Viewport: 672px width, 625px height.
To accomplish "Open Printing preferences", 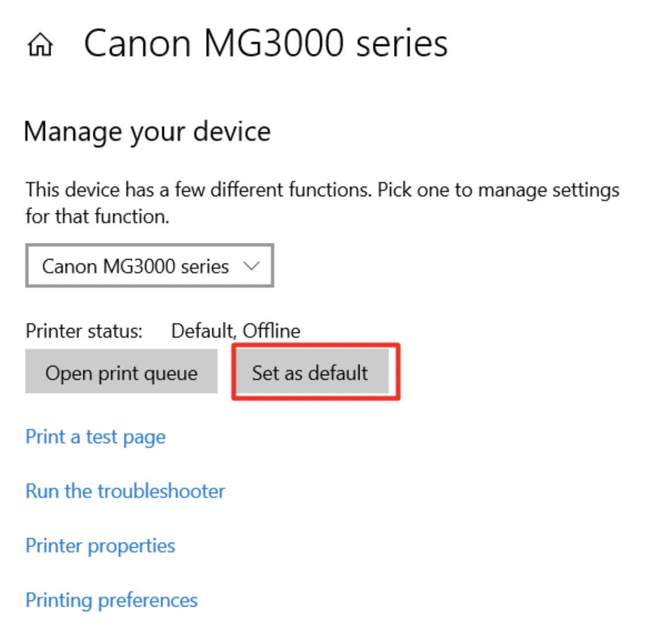I will (112, 600).
